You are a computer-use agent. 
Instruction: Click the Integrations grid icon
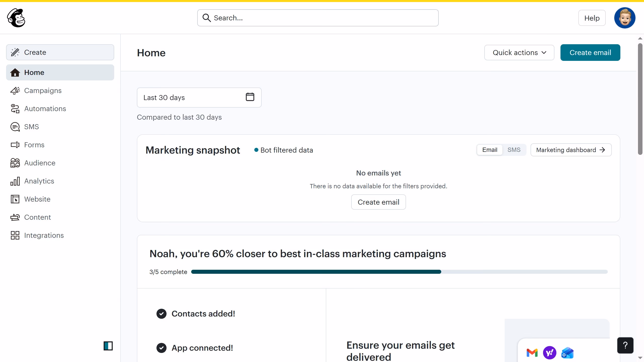coord(15,235)
